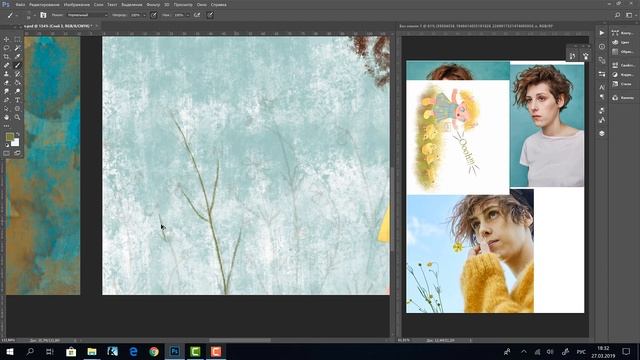This screenshot has width=640, height=360.
Task: Reset colors to default black and white
Action: pos(7,145)
